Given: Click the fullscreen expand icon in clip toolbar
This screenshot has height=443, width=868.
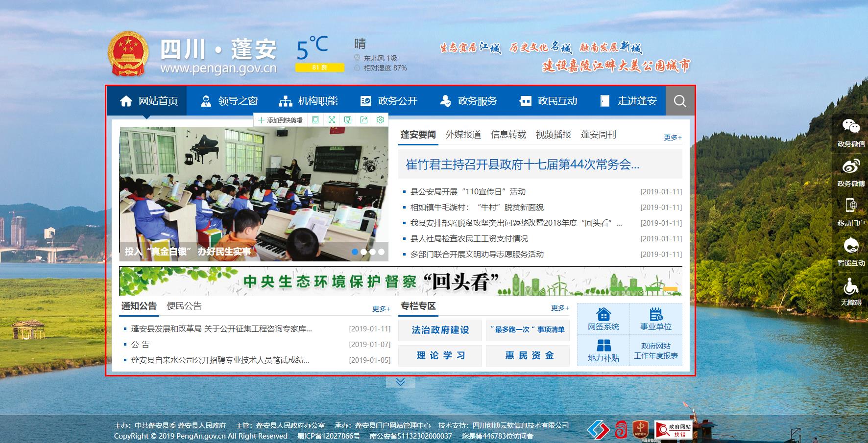Looking at the screenshot, I should coord(332,120).
